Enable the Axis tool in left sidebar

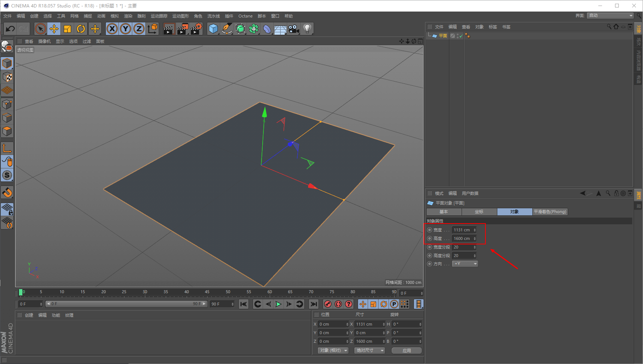click(x=7, y=148)
